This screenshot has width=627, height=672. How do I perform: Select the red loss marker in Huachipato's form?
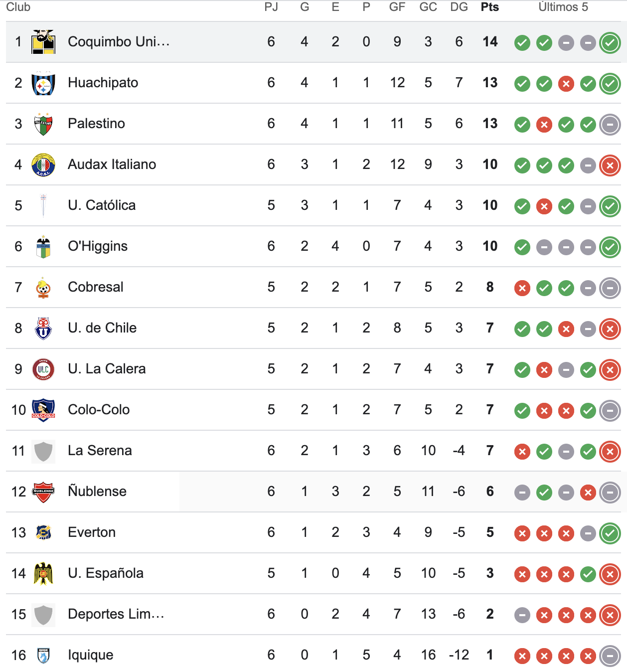[x=565, y=83]
